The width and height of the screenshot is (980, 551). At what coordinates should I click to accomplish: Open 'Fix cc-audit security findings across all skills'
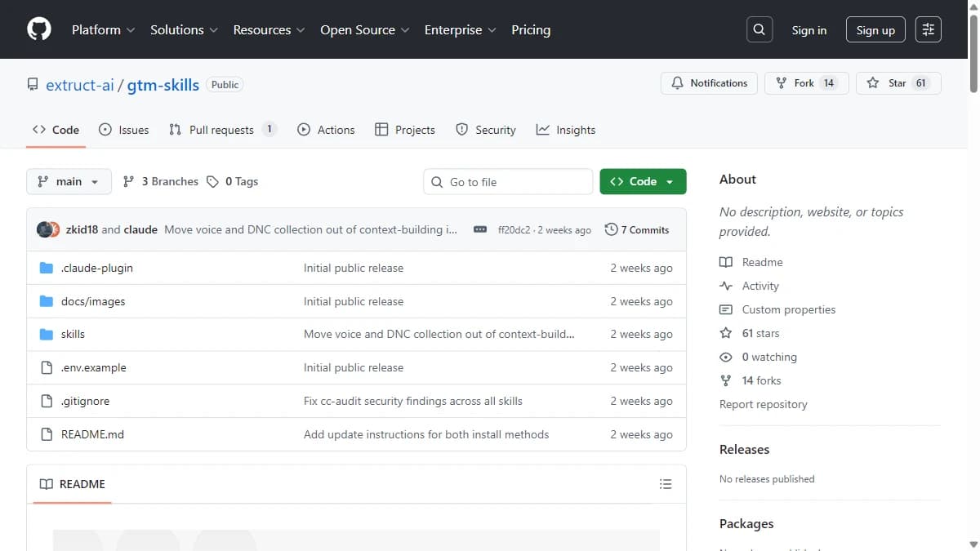(413, 401)
